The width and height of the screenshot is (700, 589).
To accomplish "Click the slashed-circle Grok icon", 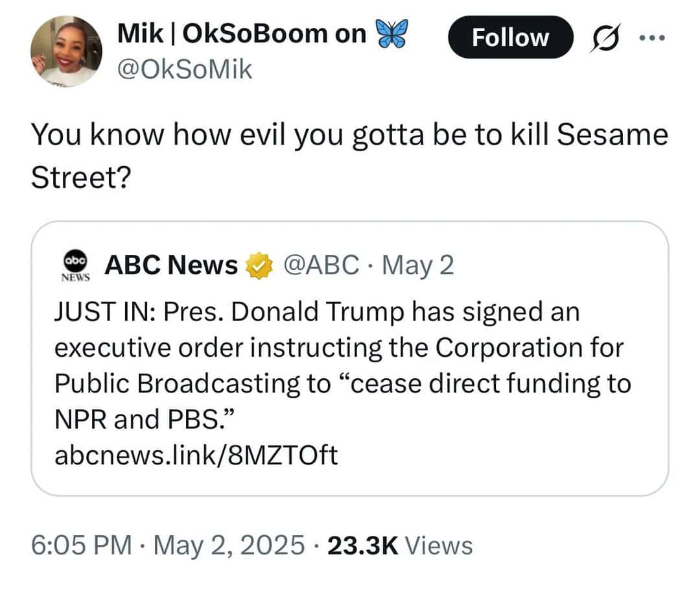I will coord(602,38).
